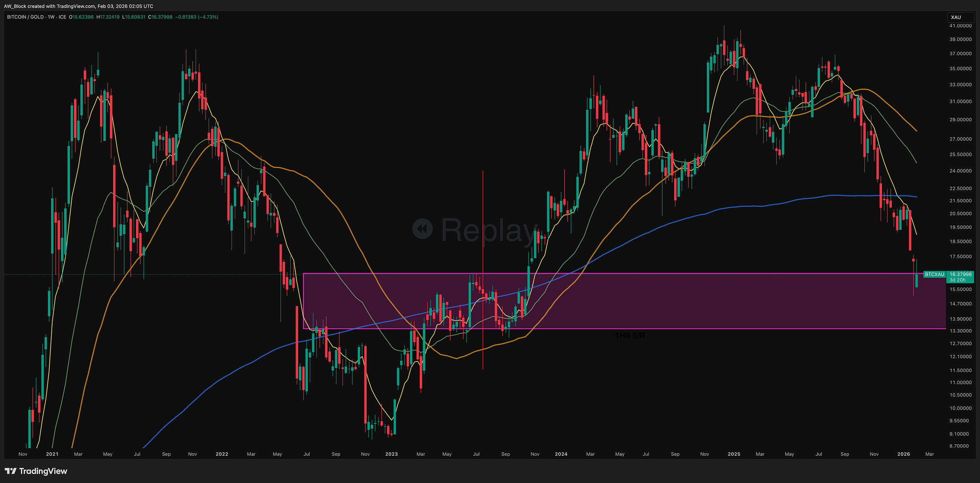Click the 2021 year marker on time axis

tap(52, 454)
